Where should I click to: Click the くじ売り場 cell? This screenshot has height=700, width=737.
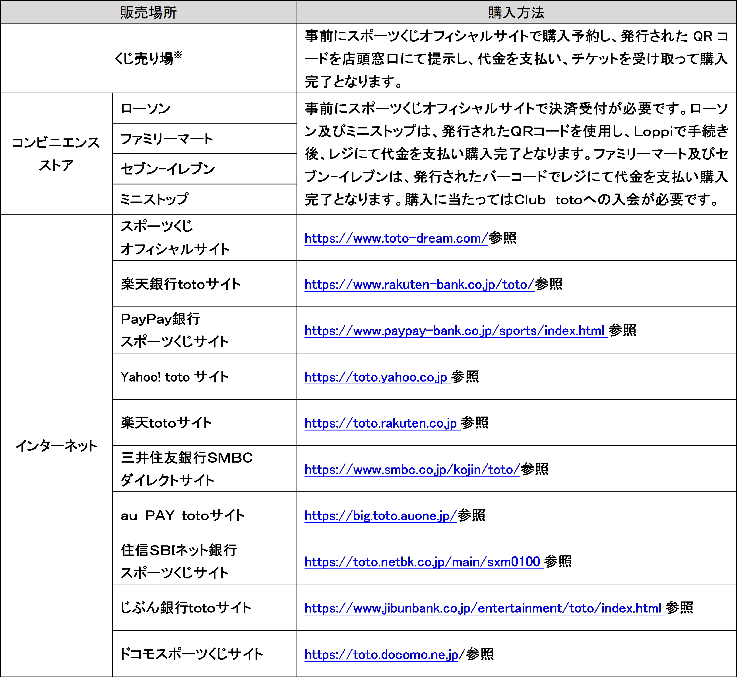pos(148,59)
